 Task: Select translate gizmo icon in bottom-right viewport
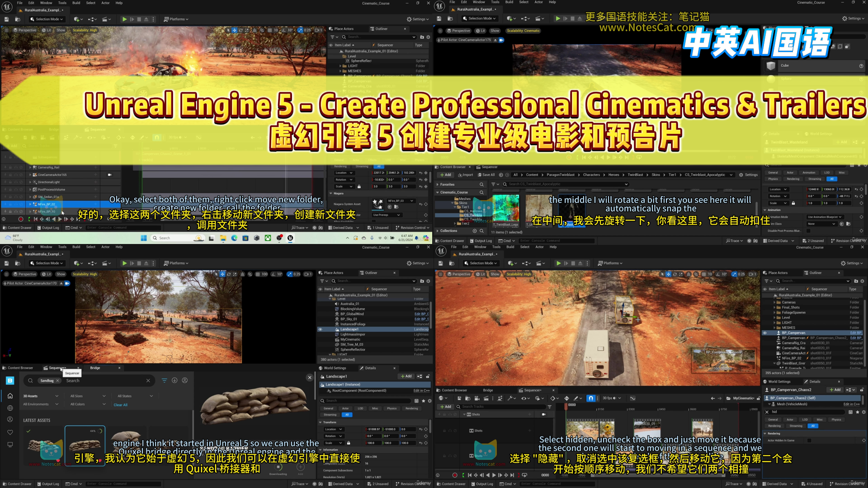point(669,274)
